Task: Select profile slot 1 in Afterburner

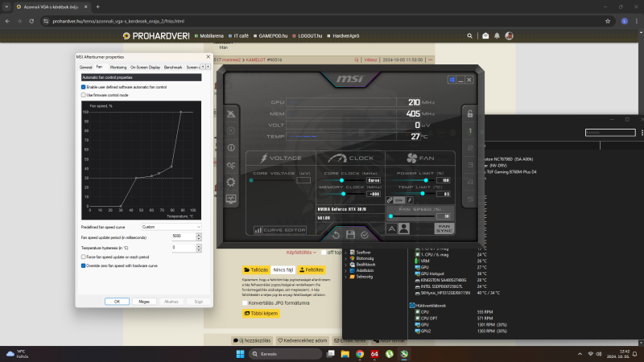Action: pos(470,131)
